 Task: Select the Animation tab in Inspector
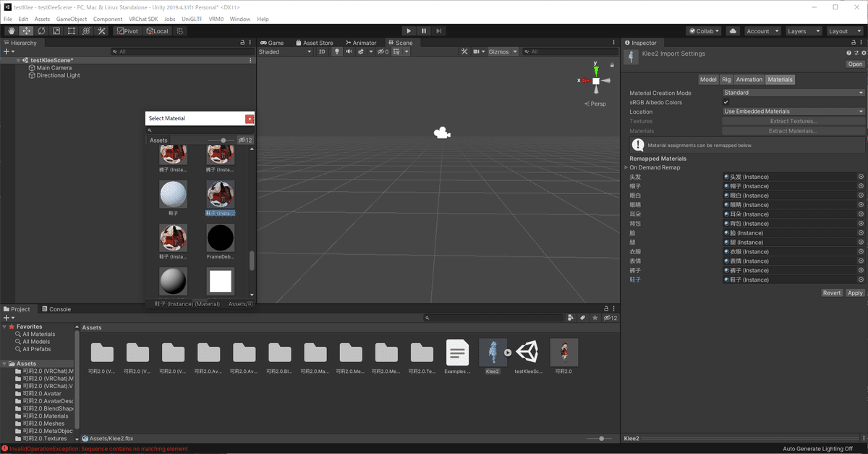(749, 80)
